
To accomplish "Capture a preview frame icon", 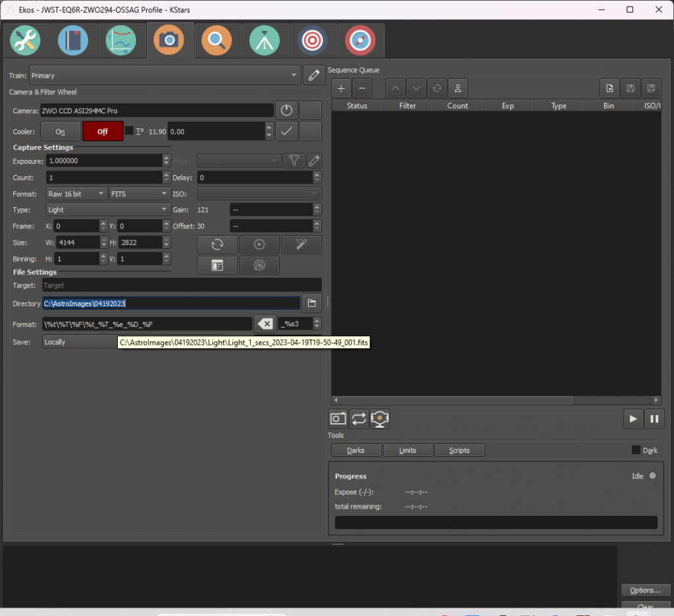I will tap(338, 419).
